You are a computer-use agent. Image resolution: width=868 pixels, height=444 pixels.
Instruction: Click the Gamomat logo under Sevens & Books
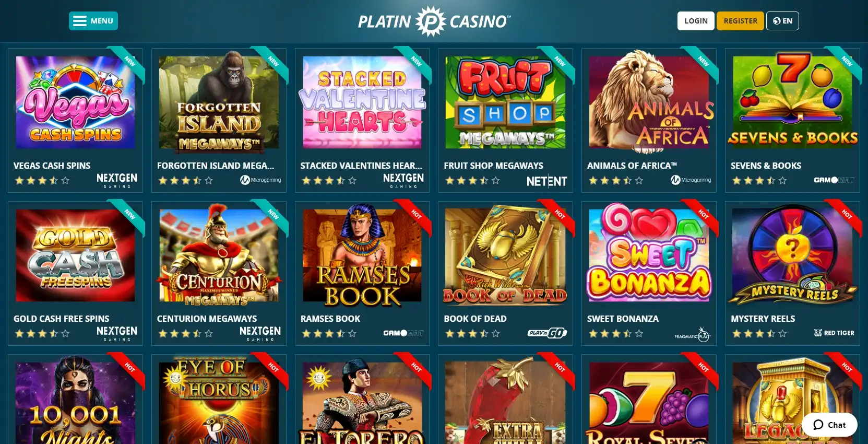coord(834,180)
